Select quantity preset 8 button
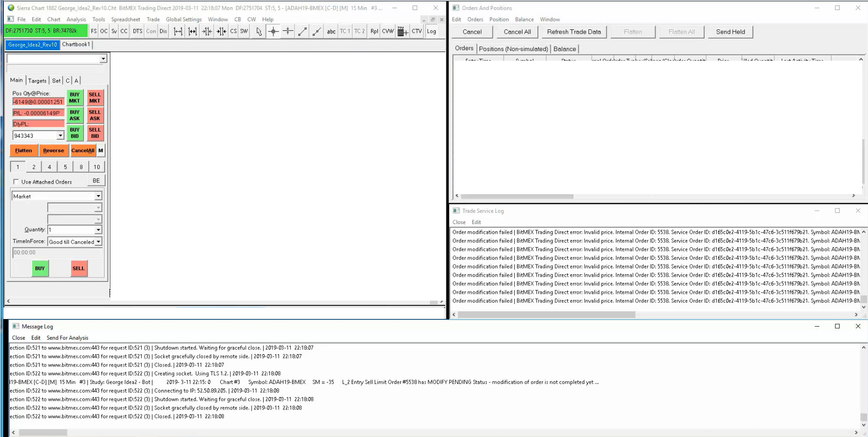Viewport: 868px width, 437px height. coord(81,167)
